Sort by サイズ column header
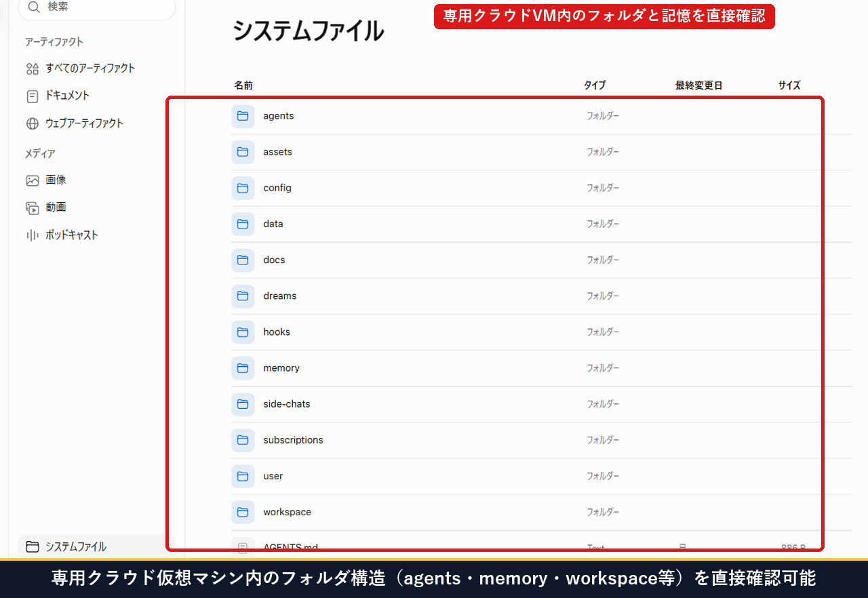 (x=789, y=85)
